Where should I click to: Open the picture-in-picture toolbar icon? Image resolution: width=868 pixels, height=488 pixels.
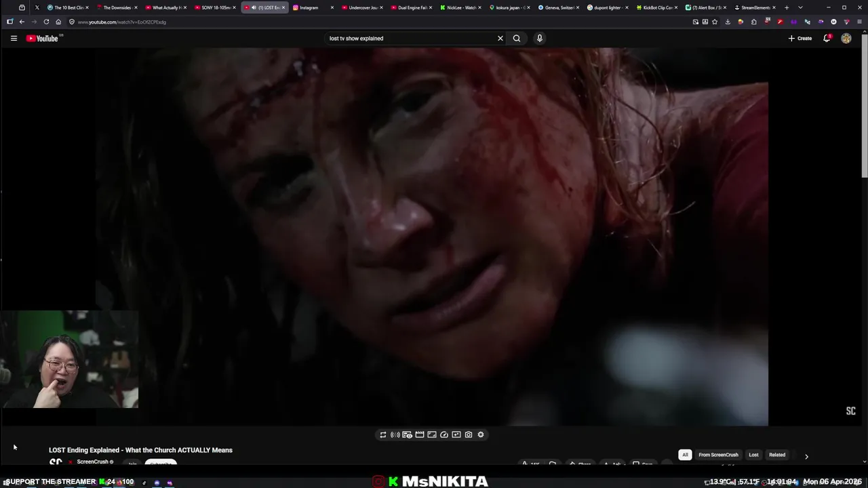(x=695, y=22)
